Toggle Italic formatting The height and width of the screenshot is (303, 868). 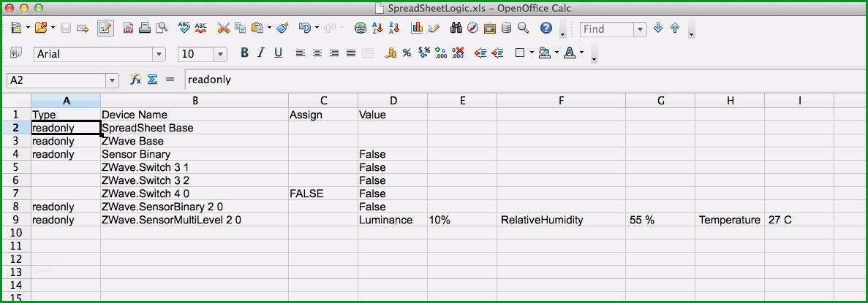261,53
